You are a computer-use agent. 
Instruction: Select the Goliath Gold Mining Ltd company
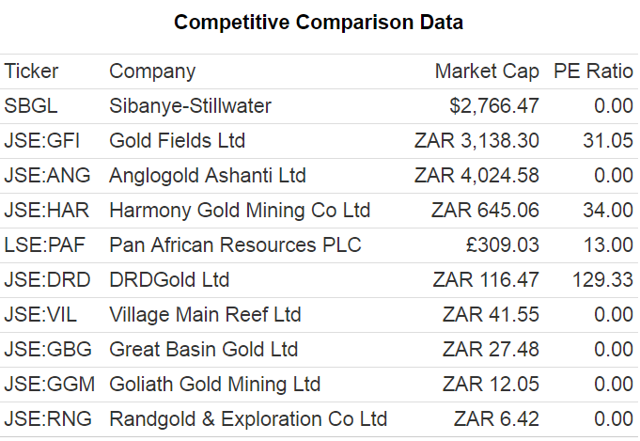click(215, 384)
